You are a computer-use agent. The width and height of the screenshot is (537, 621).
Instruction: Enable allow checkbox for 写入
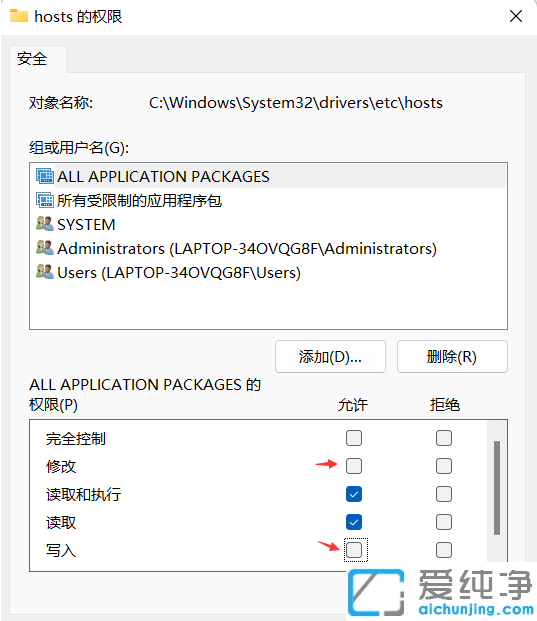(x=354, y=550)
